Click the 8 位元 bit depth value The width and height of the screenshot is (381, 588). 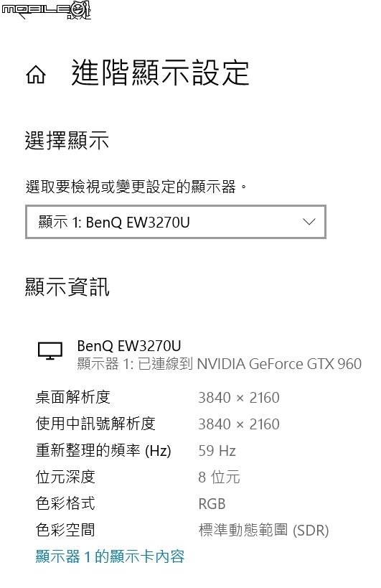tap(219, 477)
